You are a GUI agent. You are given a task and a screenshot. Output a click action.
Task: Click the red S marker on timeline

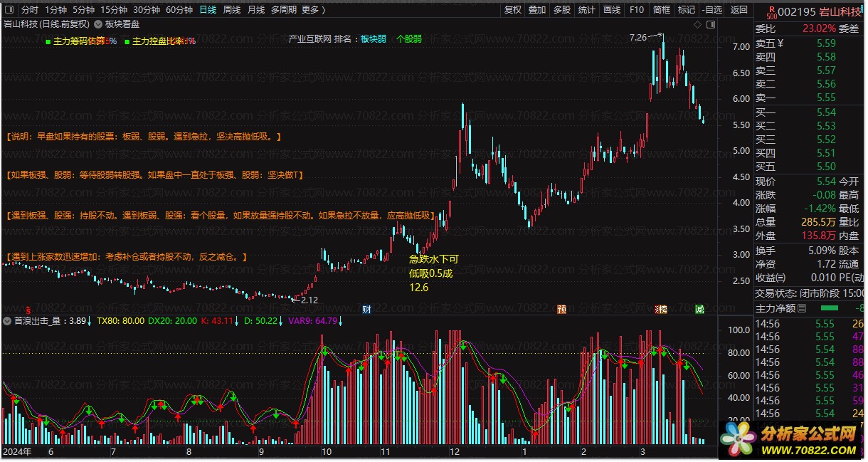pyautogui.click(x=28, y=310)
